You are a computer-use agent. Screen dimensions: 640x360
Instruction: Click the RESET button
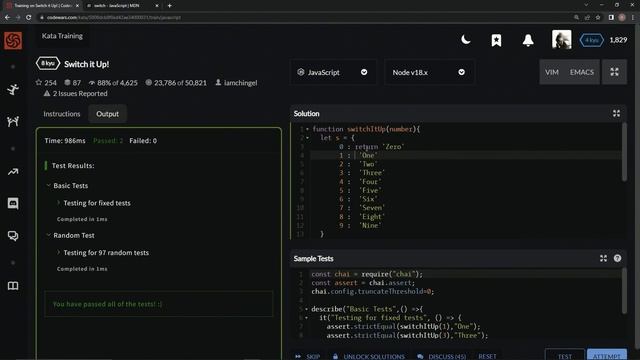[x=487, y=356]
